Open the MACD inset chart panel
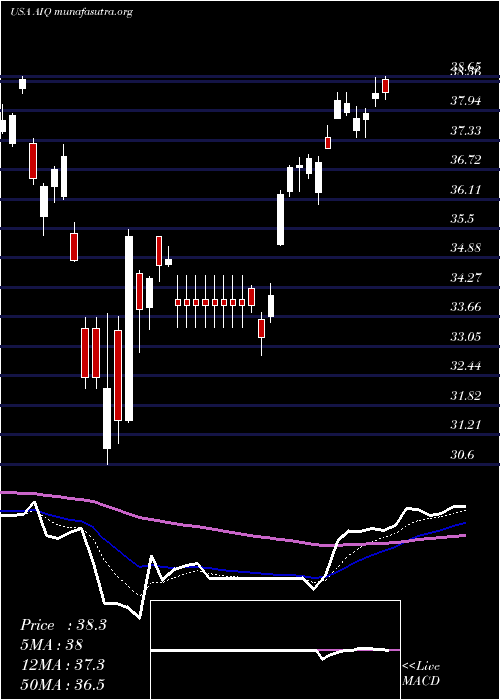 pos(275,650)
